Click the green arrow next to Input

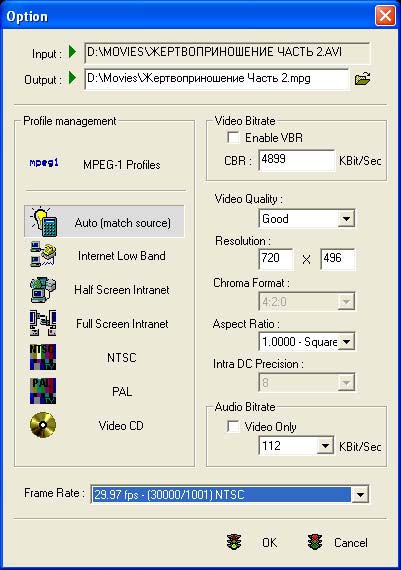coord(72,51)
